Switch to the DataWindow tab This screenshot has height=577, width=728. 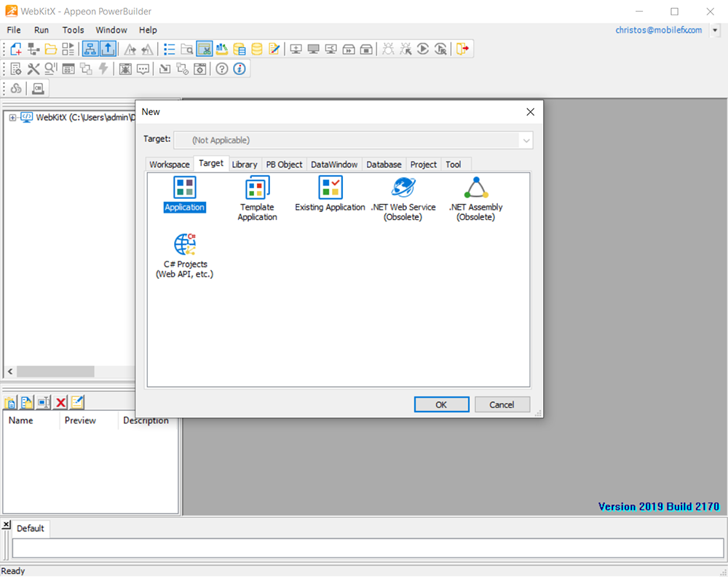click(334, 165)
